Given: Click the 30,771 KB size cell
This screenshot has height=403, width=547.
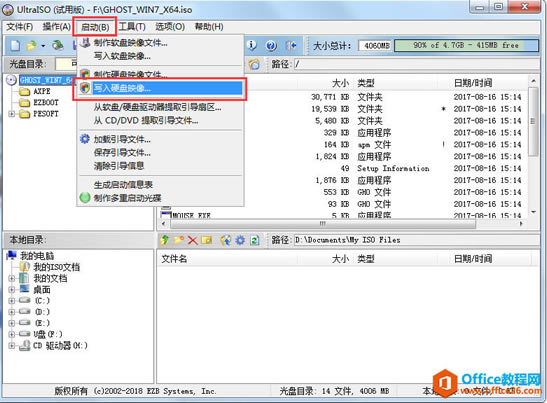Looking at the screenshot, I should [x=330, y=97].
